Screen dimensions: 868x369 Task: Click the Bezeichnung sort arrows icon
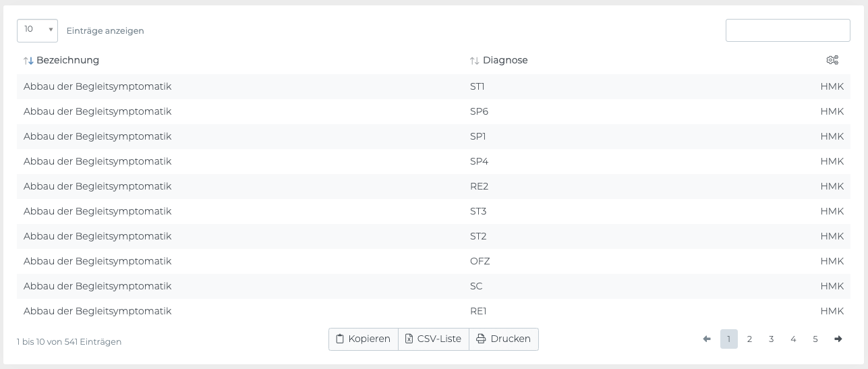28,61
